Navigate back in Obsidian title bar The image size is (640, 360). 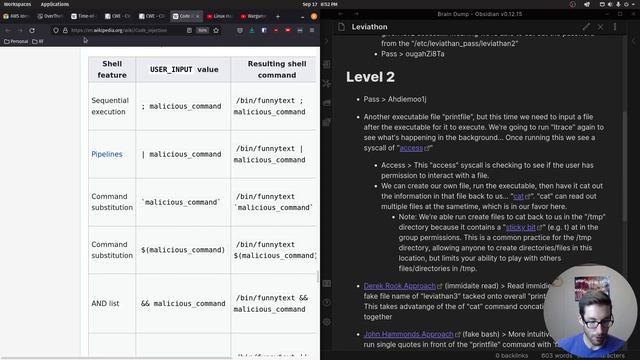(x=340, y=14)
